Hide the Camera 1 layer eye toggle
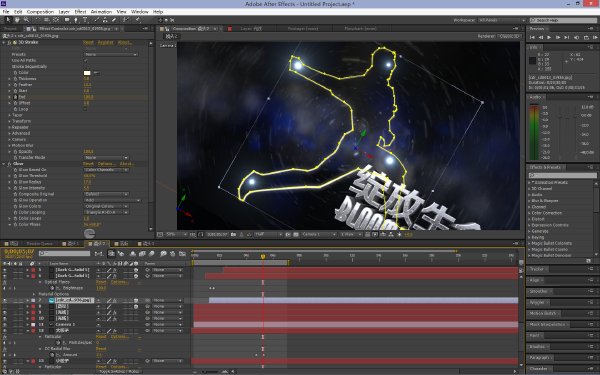Viewport: 600px width, 375px height. [5, 324]
